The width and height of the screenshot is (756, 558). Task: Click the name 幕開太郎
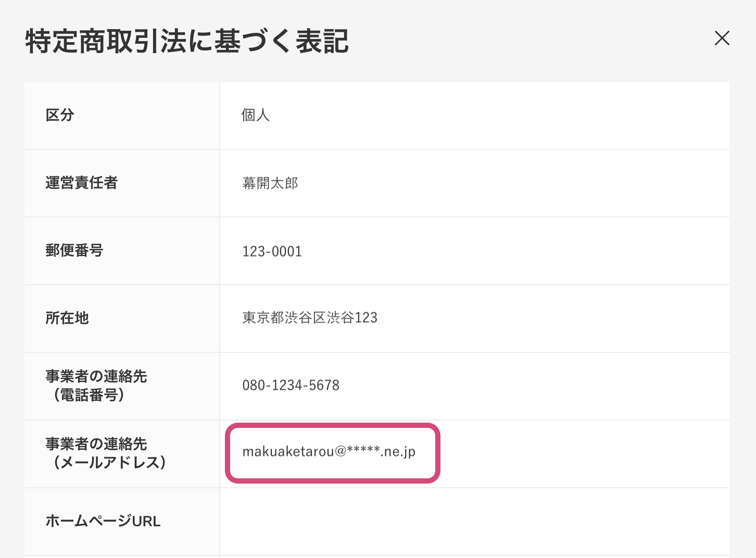[270, 183]
